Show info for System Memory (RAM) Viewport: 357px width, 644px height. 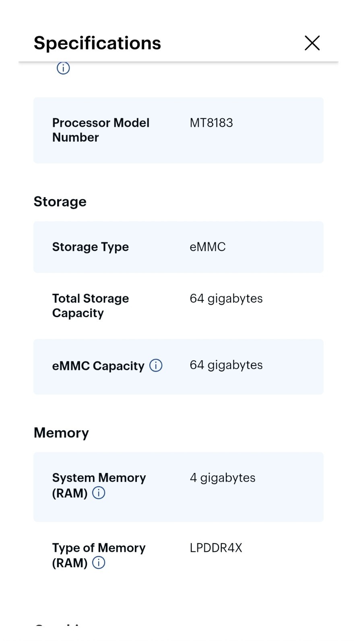click(x=99, y=493)
